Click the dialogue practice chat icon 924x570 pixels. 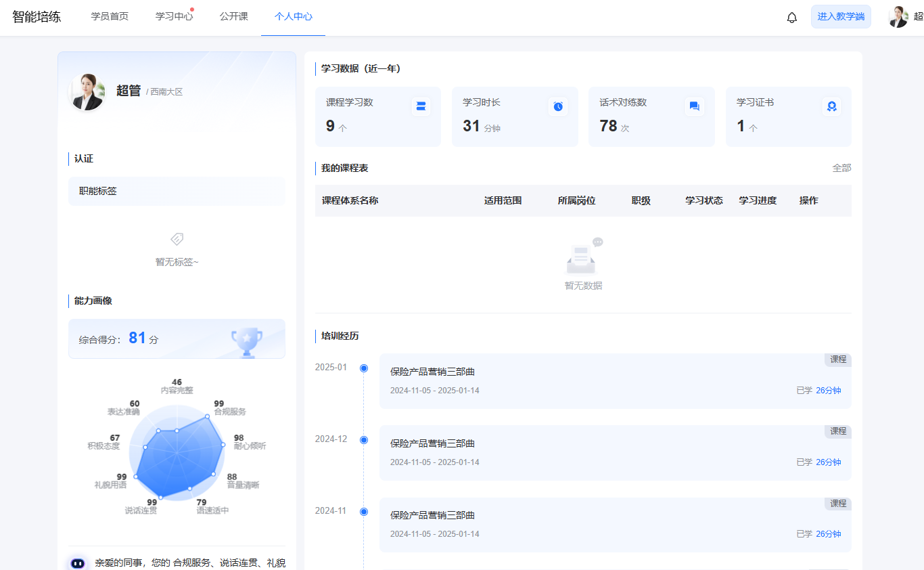694,106
